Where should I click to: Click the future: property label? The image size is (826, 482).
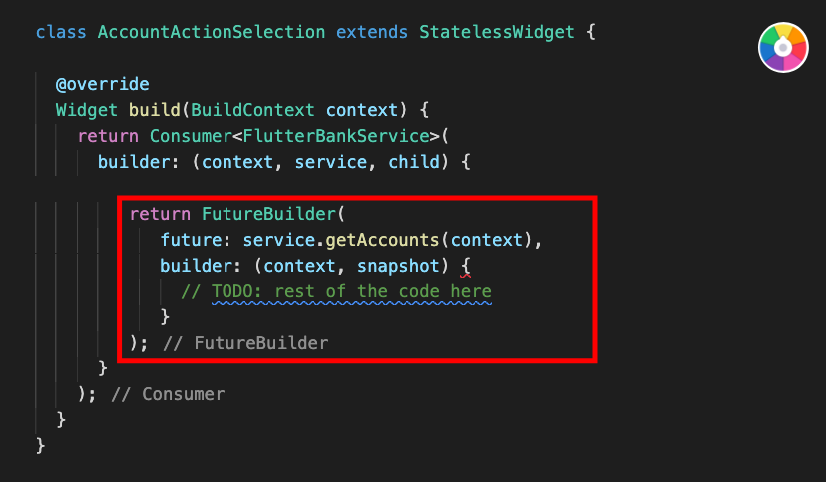(x=195, y=240)
